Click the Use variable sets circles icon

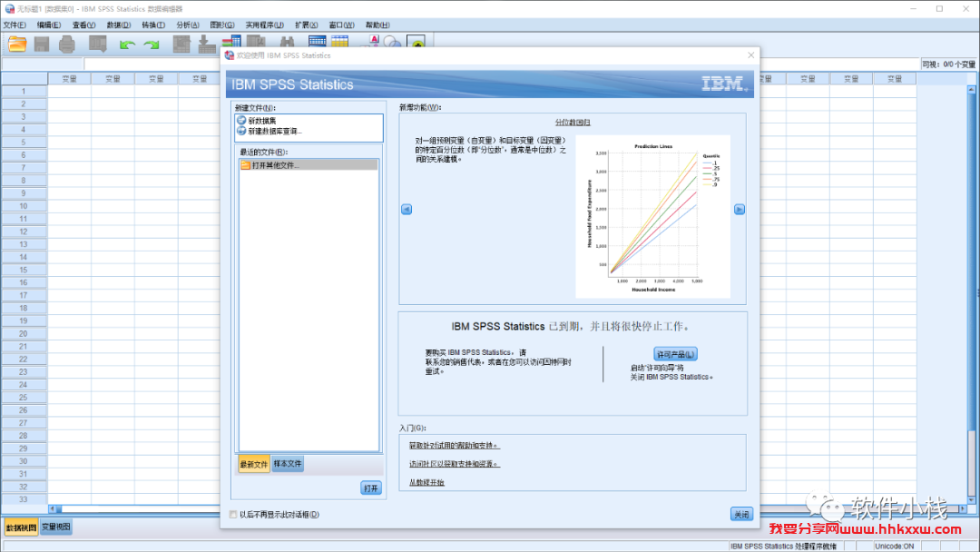tap(392, 42)
